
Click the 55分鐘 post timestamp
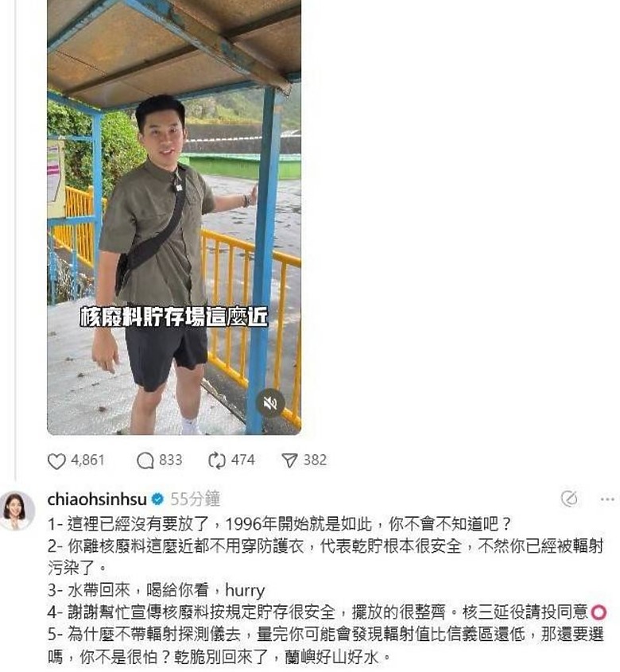coord(196,499)
